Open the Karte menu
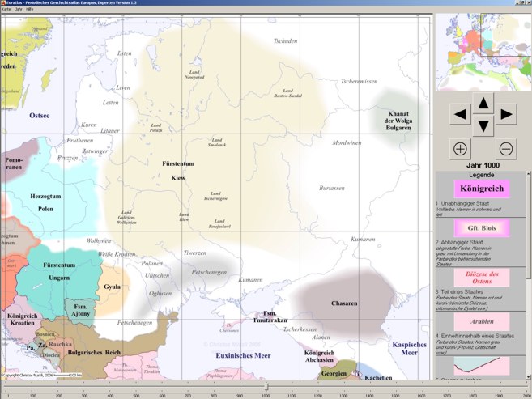Viewport: 532px width, 399px height. pos(6,9)
